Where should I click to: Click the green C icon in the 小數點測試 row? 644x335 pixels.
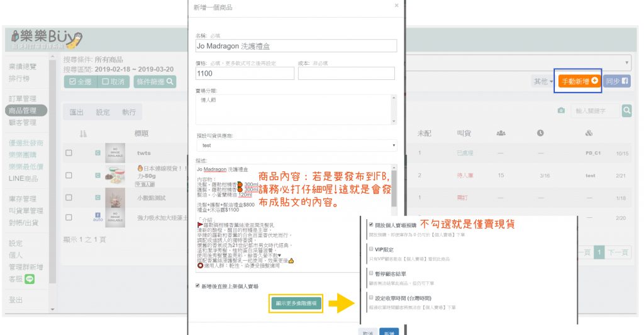tap(97, 198)
